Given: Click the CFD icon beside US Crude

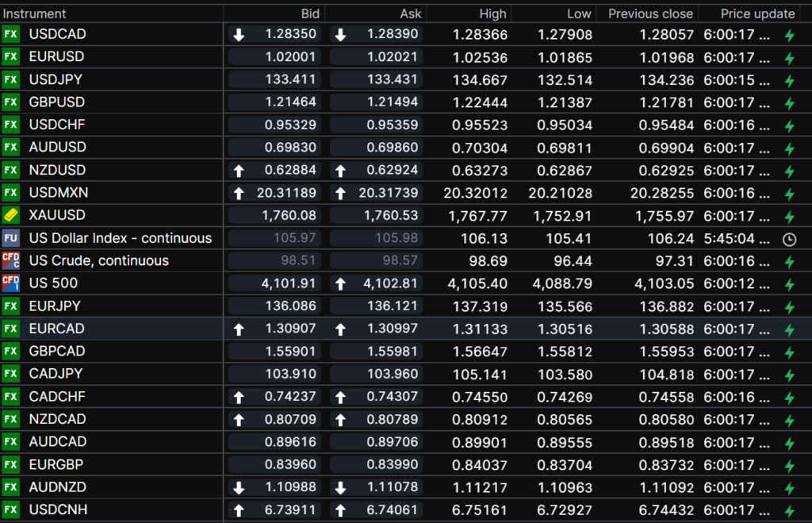Looking at the screenshot, I should point(10,260).
